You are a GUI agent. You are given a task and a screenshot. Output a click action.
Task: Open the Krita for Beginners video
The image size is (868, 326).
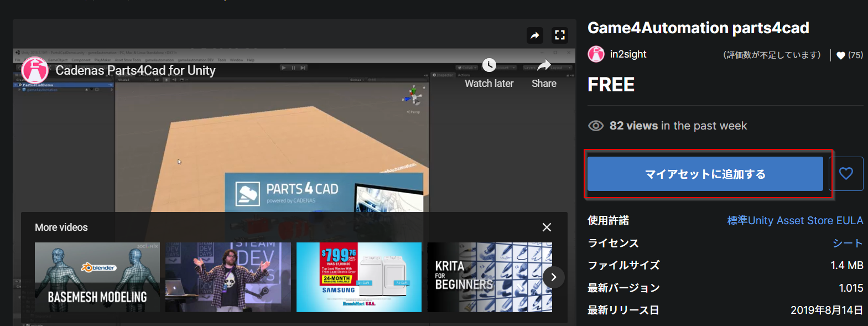tap(490, 277)
